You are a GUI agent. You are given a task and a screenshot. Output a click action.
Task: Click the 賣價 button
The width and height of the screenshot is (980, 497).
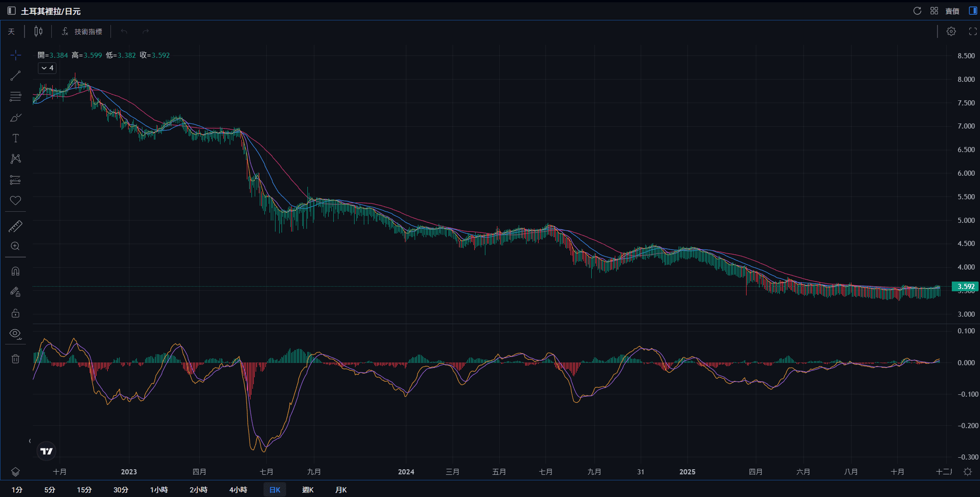(952, 11)
